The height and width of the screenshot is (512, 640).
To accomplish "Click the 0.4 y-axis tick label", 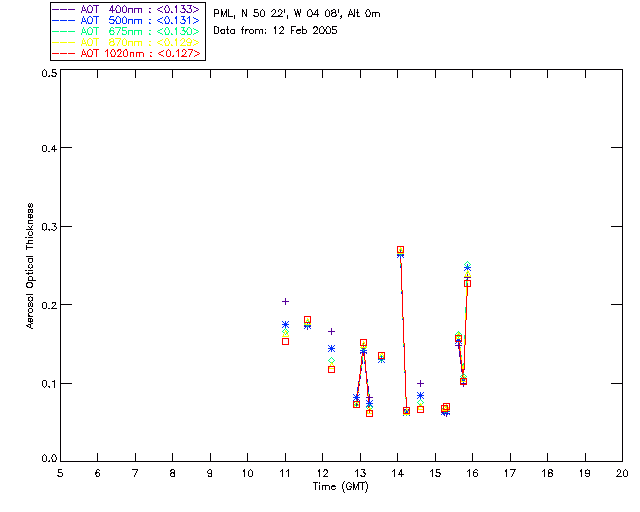I will 49,148.
